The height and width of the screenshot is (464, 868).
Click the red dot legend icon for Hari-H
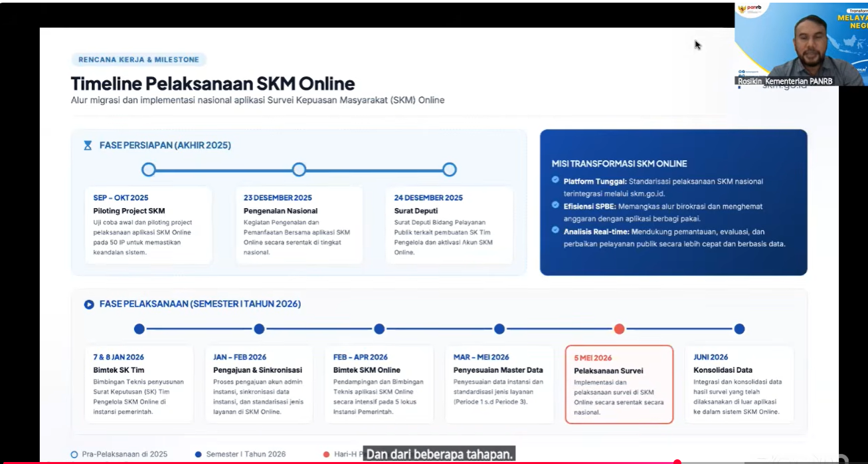(326, 455)
